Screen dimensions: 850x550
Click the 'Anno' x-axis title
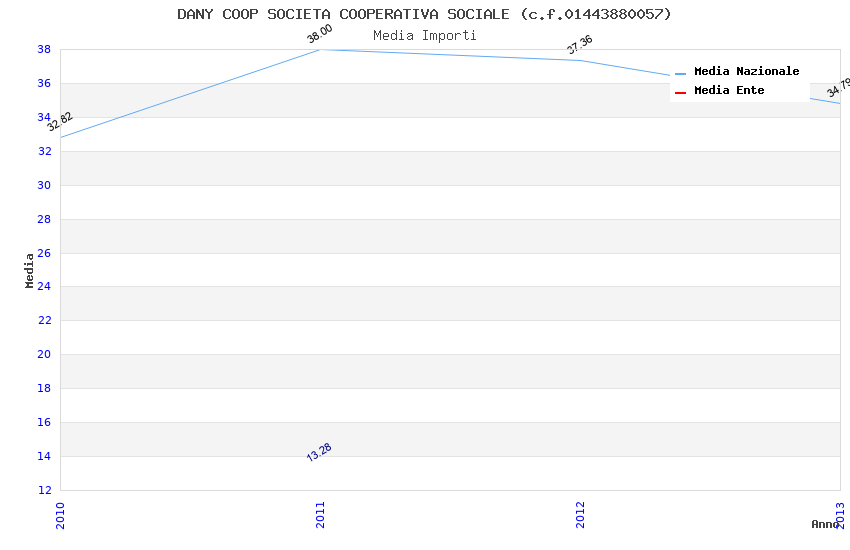point(825,524)
